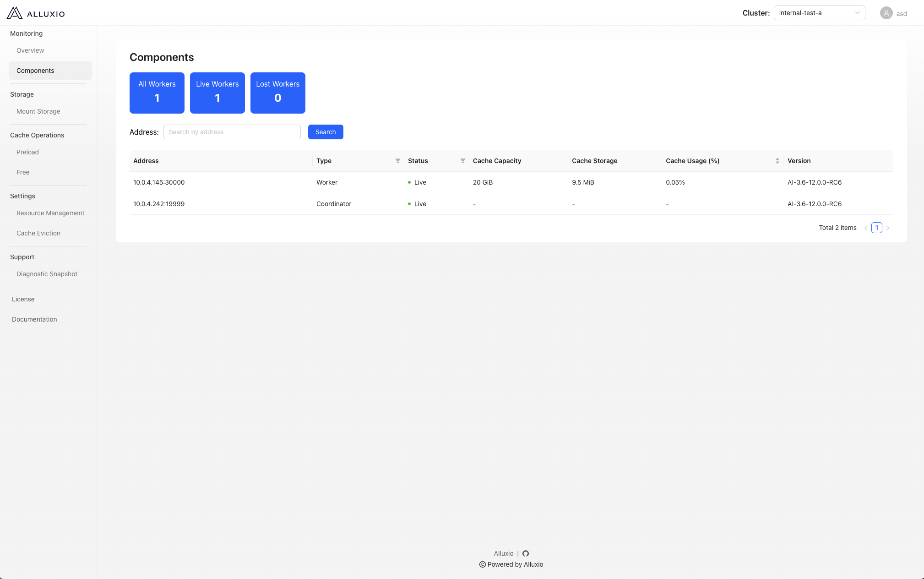Expand the Cluster dropdown

pos(819,13)
